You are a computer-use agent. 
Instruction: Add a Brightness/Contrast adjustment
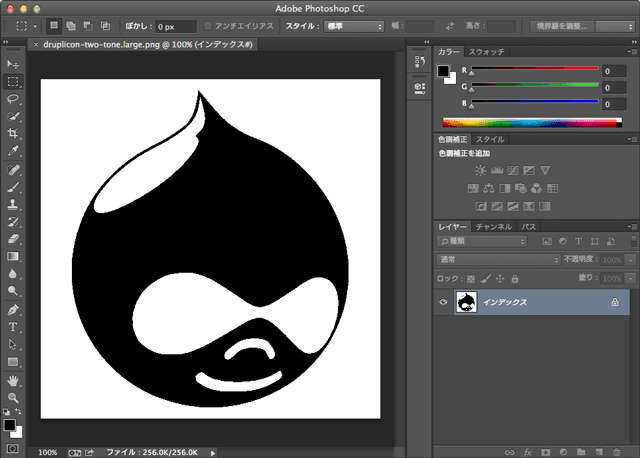(480, 170)
